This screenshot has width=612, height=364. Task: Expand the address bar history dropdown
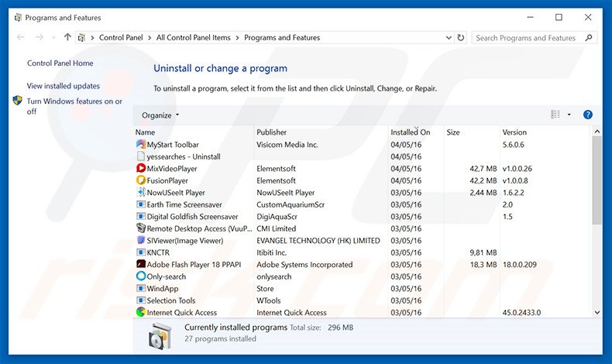446,37
